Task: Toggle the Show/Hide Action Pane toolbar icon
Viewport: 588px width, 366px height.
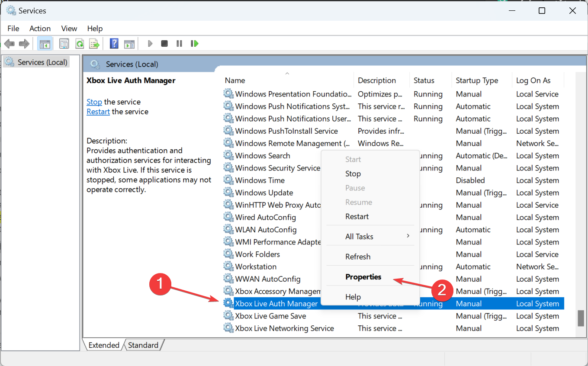Action: 129,44
